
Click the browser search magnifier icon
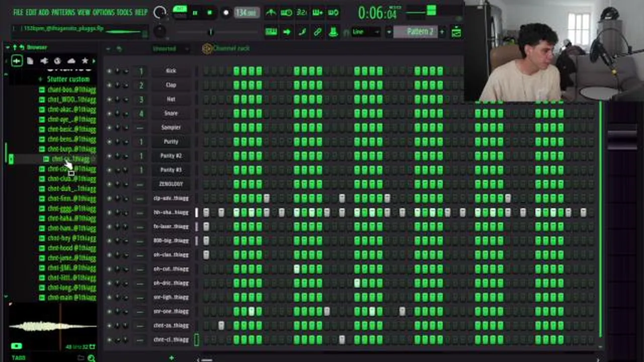click(x=91, y=358)
